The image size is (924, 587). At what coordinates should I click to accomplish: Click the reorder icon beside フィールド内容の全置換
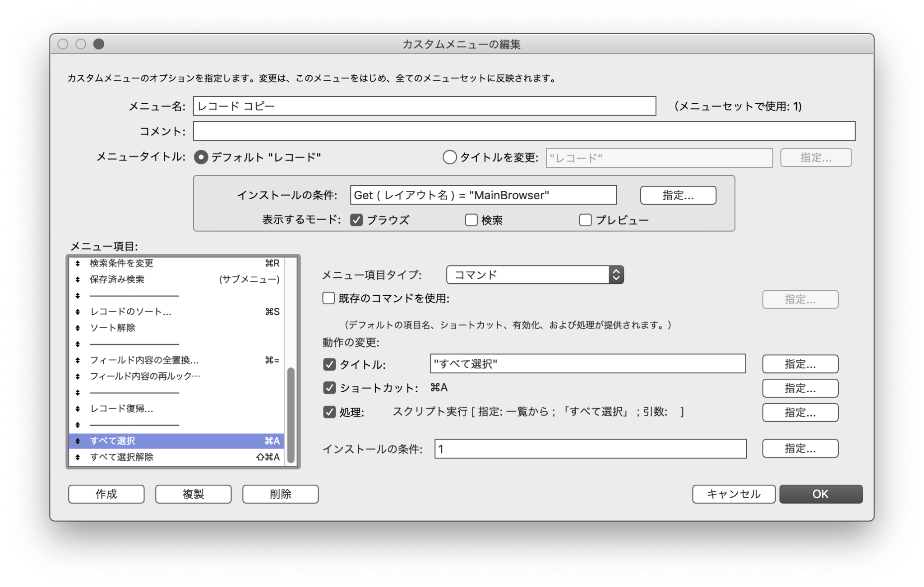coord(77,360)
